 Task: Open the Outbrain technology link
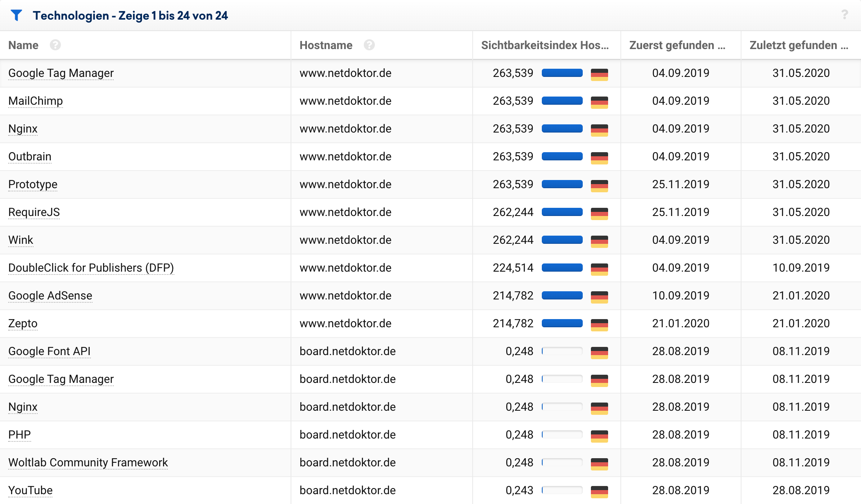pyautogui.click(x=30, y=157)
